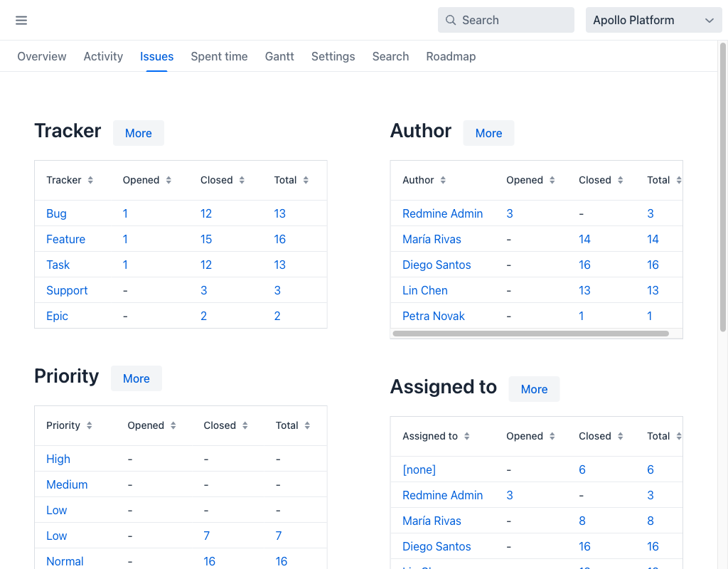This screenshot has width=728, height=569.
Task: Click More button next to Author
Action: (488, 133)
